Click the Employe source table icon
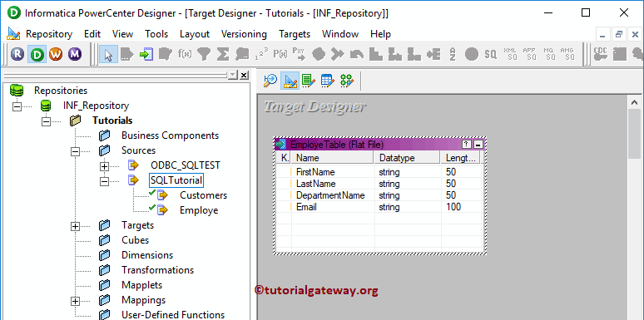 click(x=162, y=209)
